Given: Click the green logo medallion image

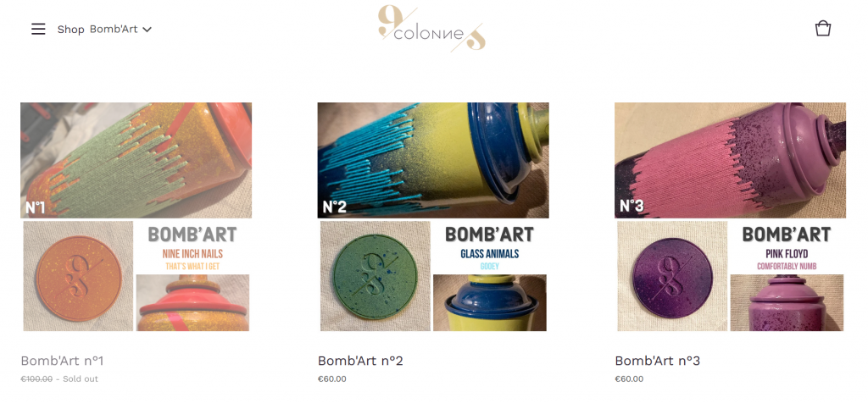Looking at the screenshot, I should (x=376, y=276).
